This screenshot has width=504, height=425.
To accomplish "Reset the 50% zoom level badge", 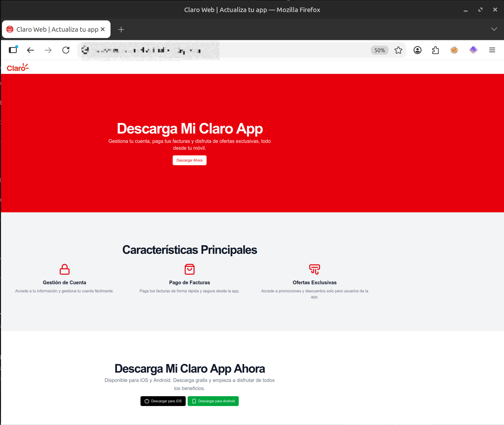I will (x=379, y=50).
